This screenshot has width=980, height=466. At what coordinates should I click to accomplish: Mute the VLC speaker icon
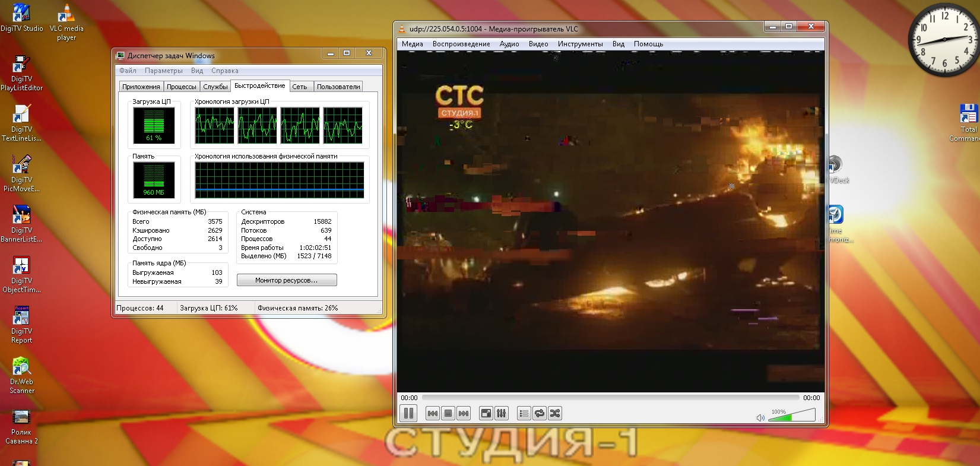760,417
